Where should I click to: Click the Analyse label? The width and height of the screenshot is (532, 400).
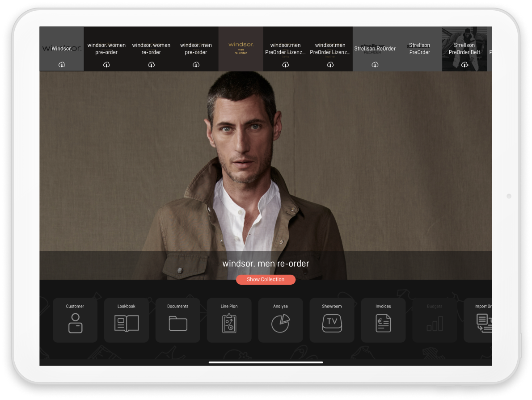pos(281,306)
